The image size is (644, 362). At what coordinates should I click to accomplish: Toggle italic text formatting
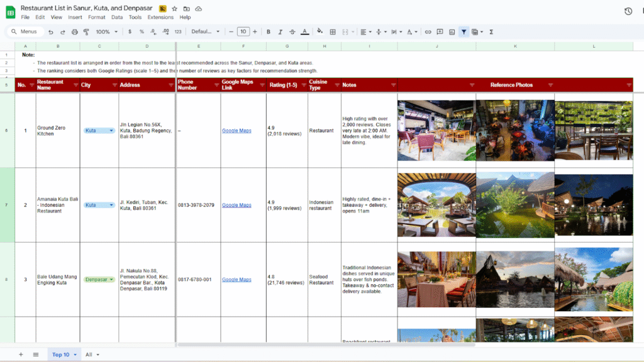pyautogui.click(x=280, y=31)
